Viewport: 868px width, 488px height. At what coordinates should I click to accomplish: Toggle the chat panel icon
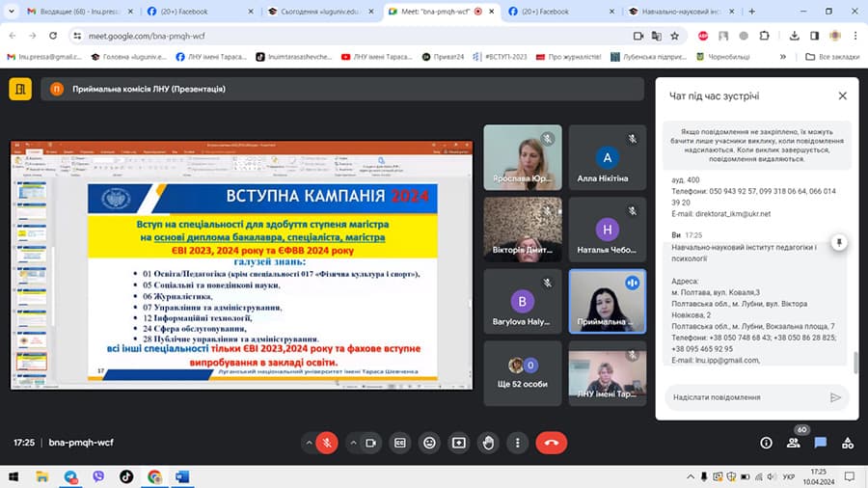click(821, 443)
